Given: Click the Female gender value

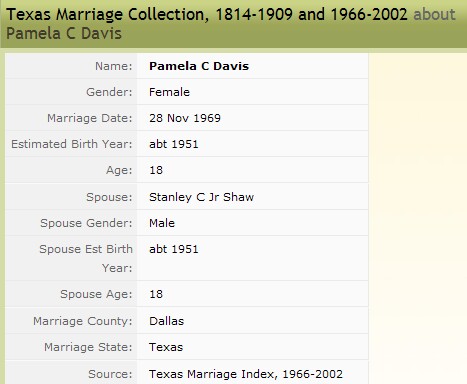Looking at the screenshot, I should 169,92.
